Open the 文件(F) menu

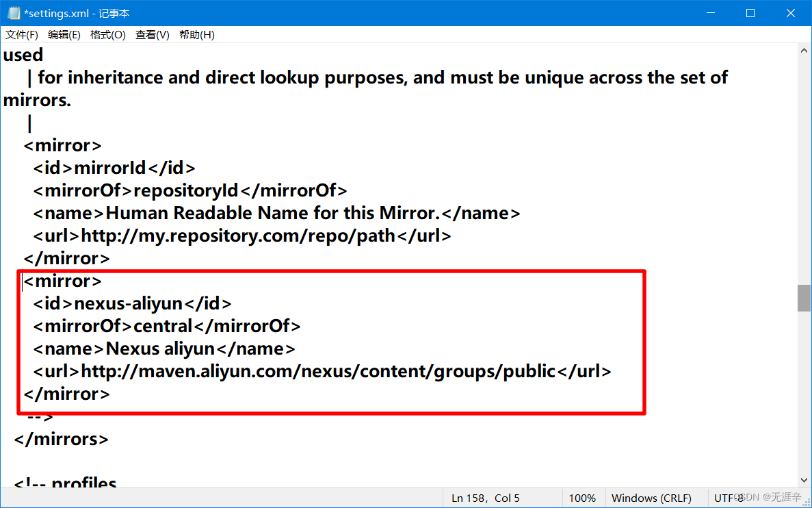tap(21, 35)
